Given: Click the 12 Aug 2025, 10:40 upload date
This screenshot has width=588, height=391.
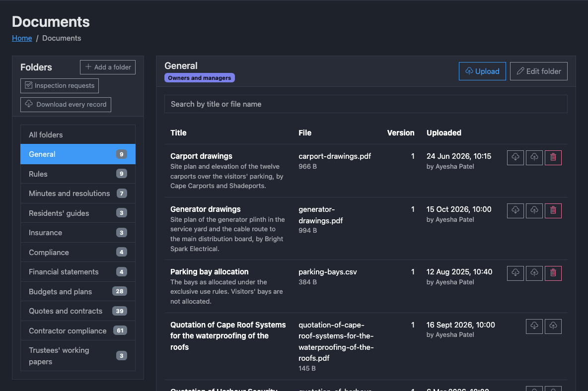Looking at the screenshot, I should click(459, 272).
